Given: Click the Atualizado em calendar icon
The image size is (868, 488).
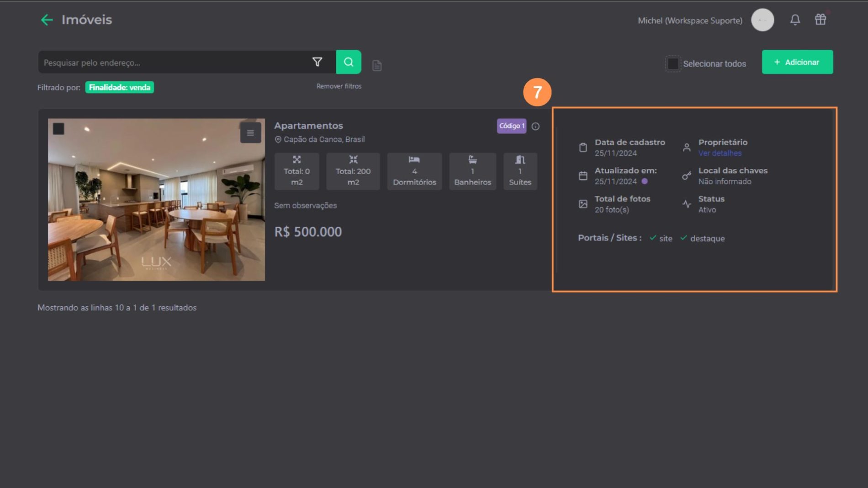Looking at the screenshot, I should (583, 176).
